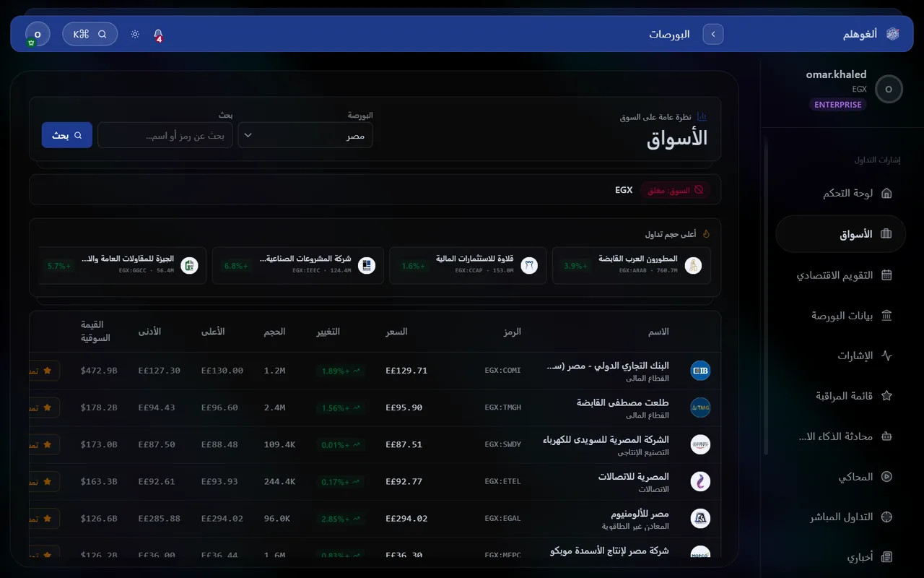Star the EGX:SWDY row to watchlist
Image resolution: width=924 pixels, height=578 pixels.
point(44,444)
